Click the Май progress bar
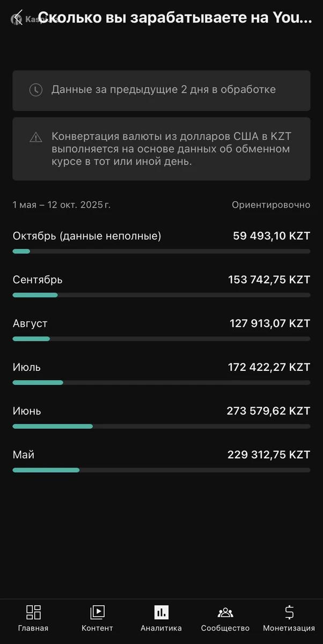 (x=161, y=470)
